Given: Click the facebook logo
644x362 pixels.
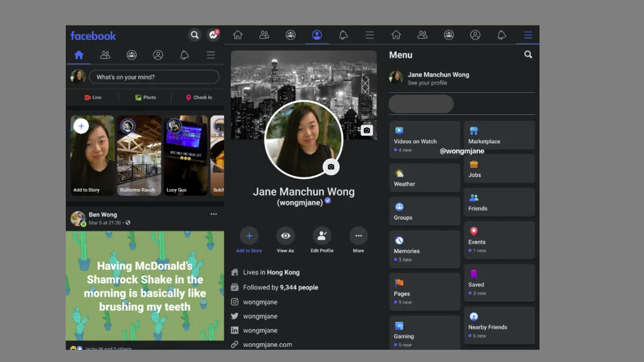Looking at the screenshot, I should (x=93, y=36).
